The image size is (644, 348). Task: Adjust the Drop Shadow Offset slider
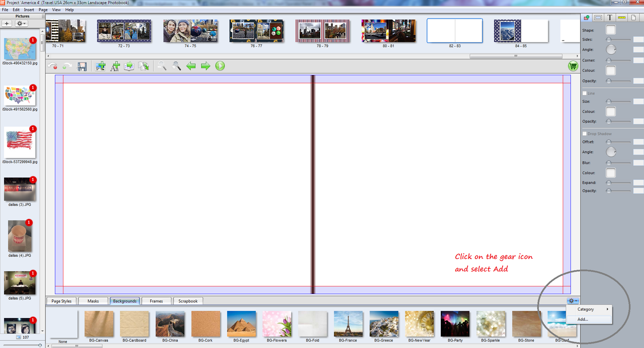click(x=618, y=142)
